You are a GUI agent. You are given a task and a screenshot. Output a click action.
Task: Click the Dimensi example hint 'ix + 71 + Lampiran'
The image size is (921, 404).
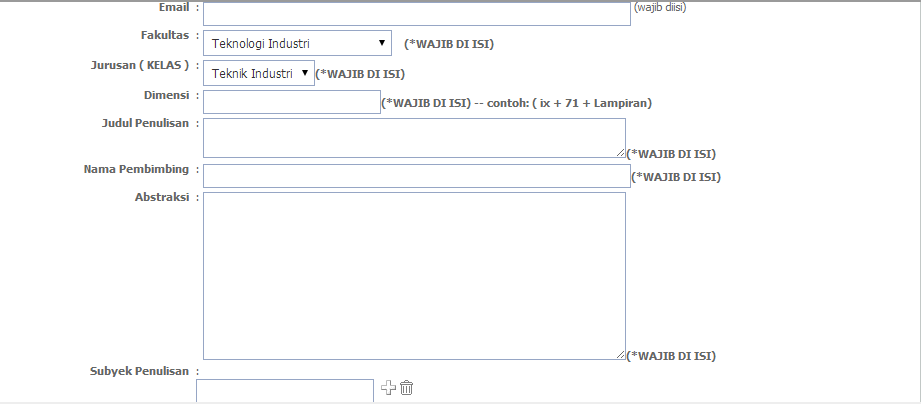coord(593,103)
